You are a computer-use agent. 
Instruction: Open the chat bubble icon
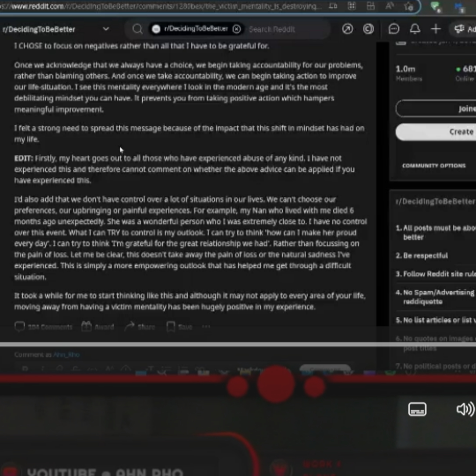(394, 29)
